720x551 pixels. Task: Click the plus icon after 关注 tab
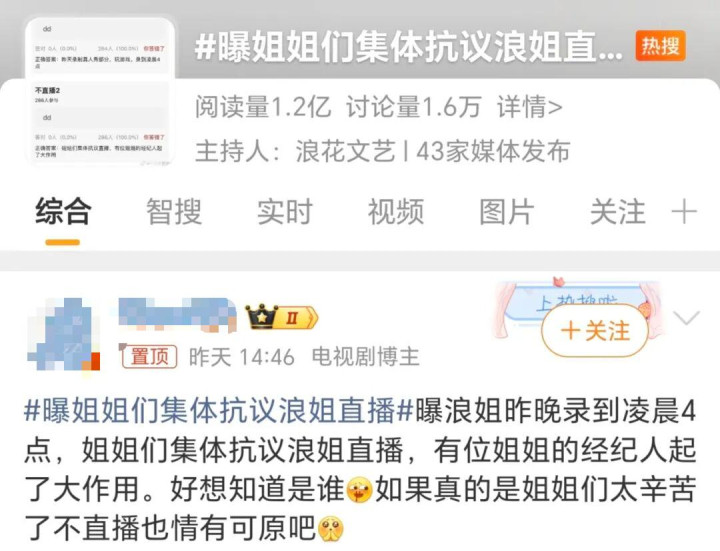[684, 212]
